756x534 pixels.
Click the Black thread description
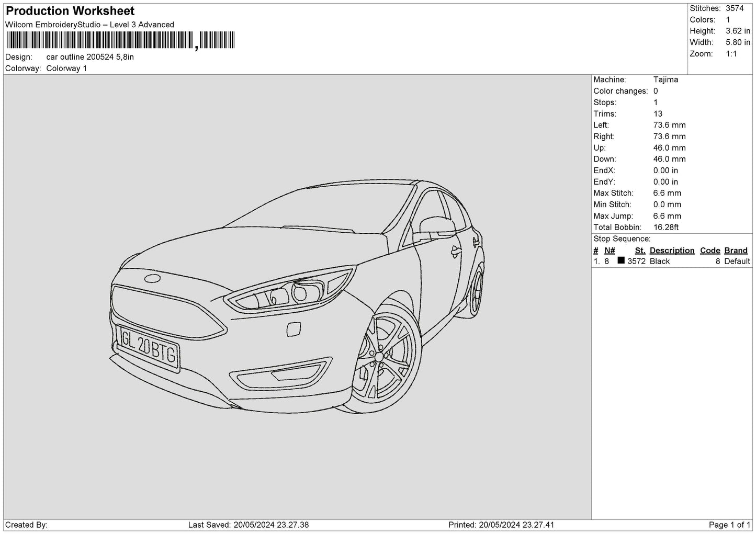click(659, 262)
